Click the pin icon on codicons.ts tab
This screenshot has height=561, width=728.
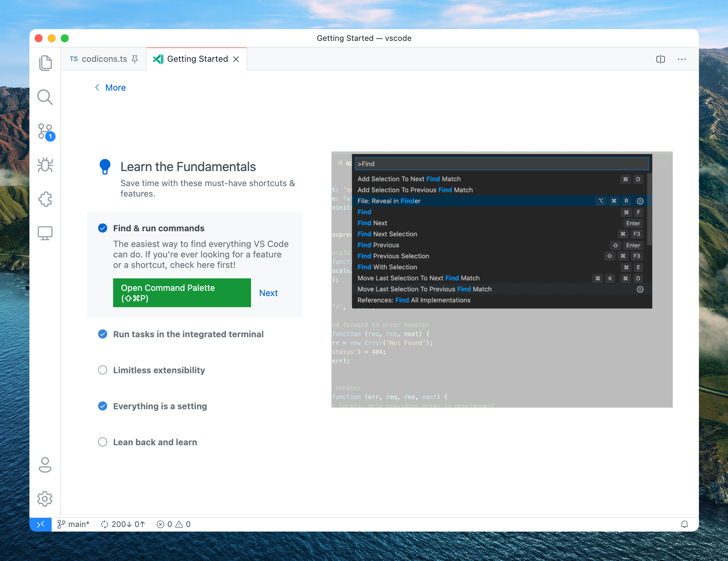135,59
